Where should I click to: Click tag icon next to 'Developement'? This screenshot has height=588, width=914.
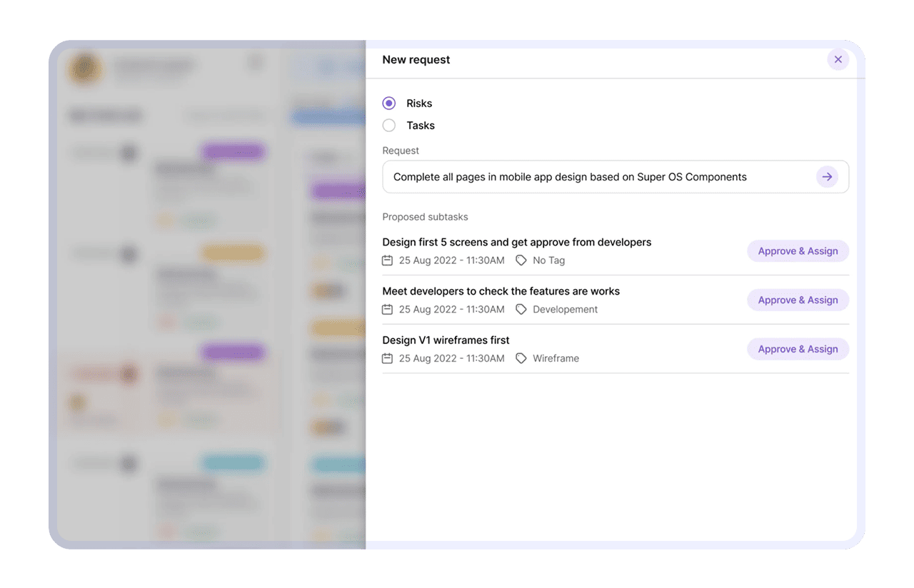tap(521, 310)
